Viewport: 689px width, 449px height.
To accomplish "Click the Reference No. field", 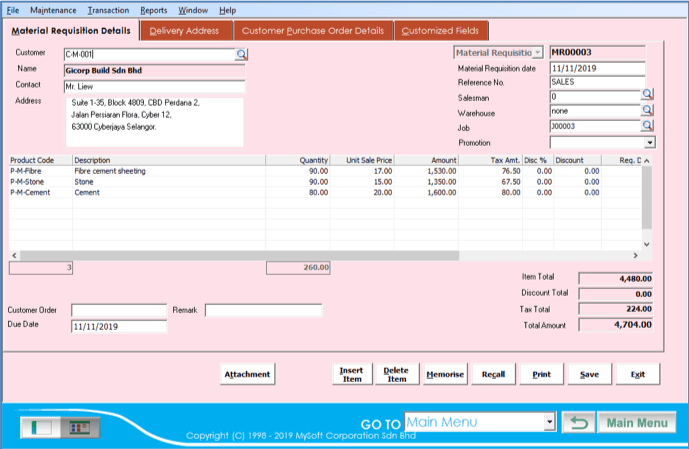I will tap(597, 82).
